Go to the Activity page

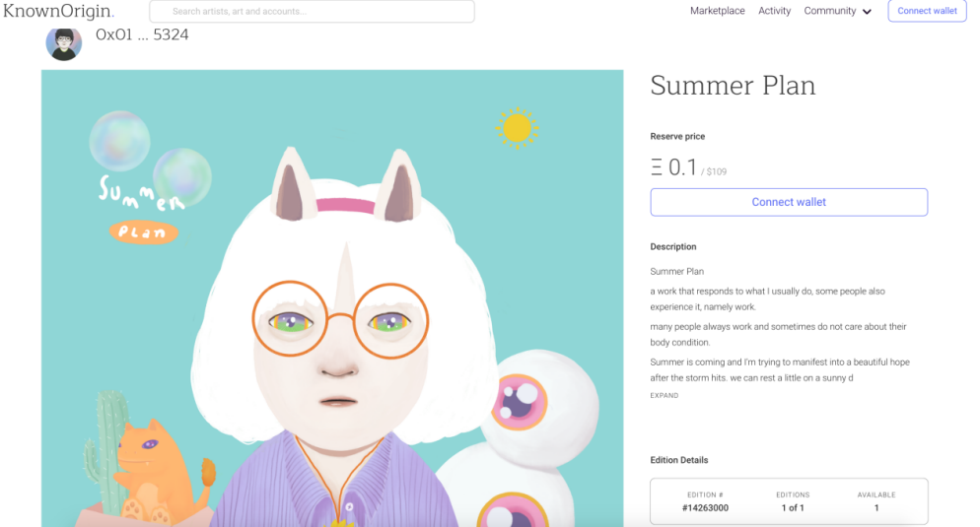click(774, 11)
